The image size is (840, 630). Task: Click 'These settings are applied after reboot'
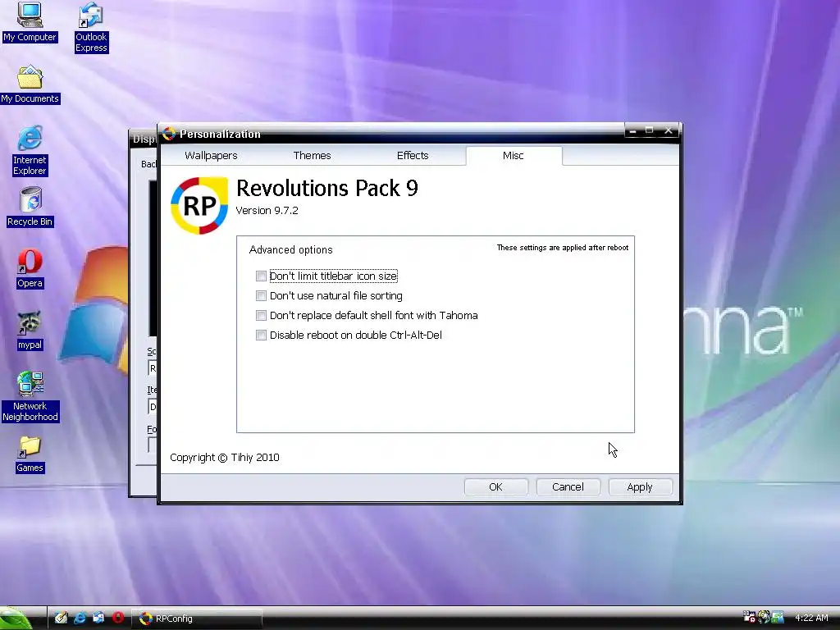(x=563, y=248)
